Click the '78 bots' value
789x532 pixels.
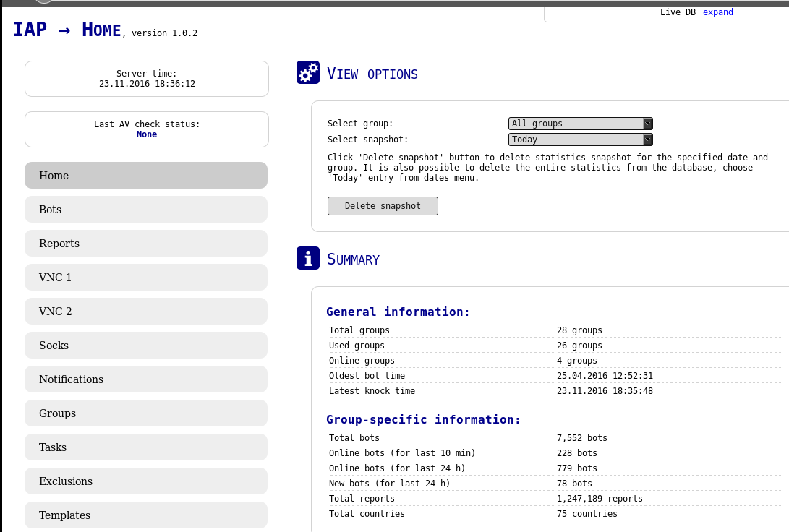click(x=574, y=484)
